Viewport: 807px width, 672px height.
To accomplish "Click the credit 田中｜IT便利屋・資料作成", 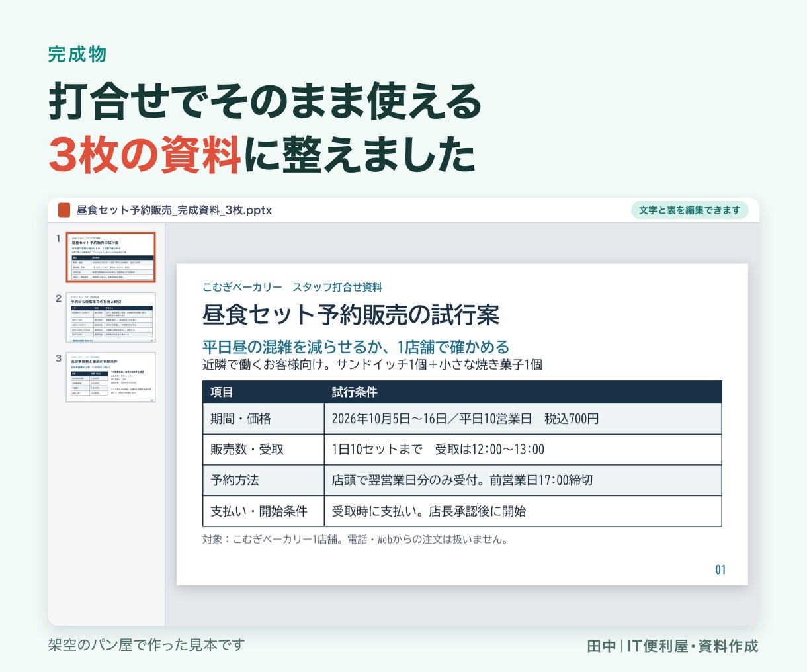I will (x=673, y=646).
